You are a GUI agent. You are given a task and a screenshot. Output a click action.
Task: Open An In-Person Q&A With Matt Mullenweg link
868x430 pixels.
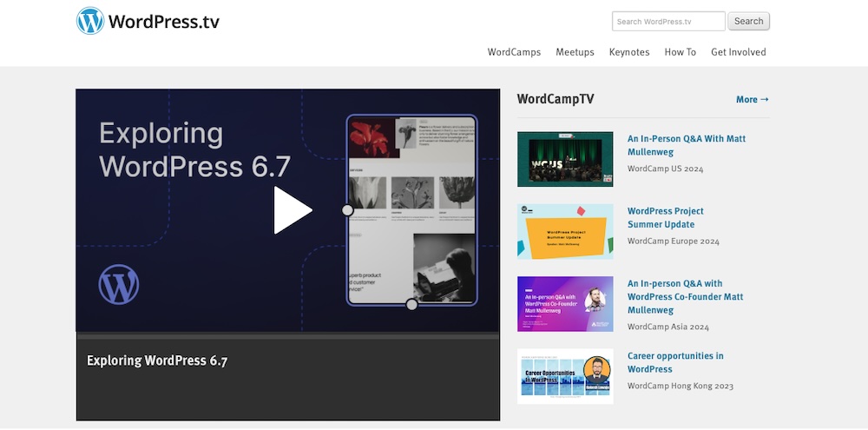[686, 145]
